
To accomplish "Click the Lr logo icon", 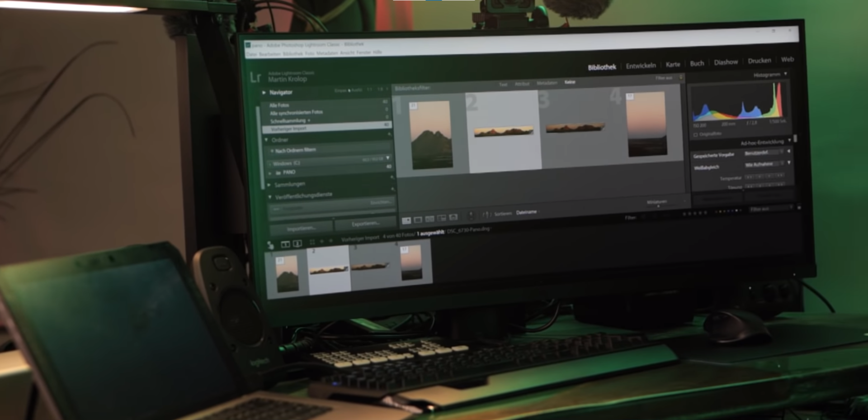I will [x=255, y=77].
